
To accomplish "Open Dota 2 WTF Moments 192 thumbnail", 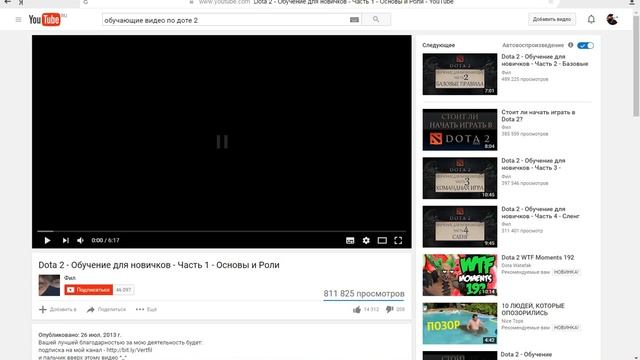I will pos(460,275).
